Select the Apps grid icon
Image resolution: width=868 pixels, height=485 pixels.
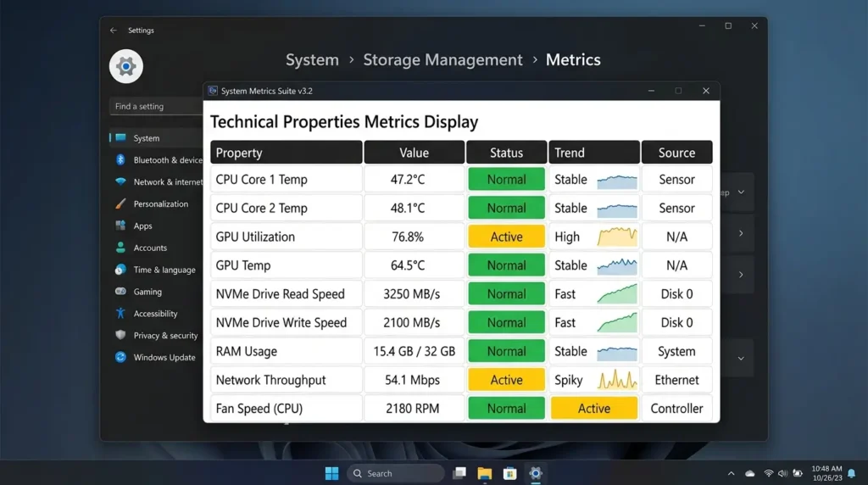[120, 226]
